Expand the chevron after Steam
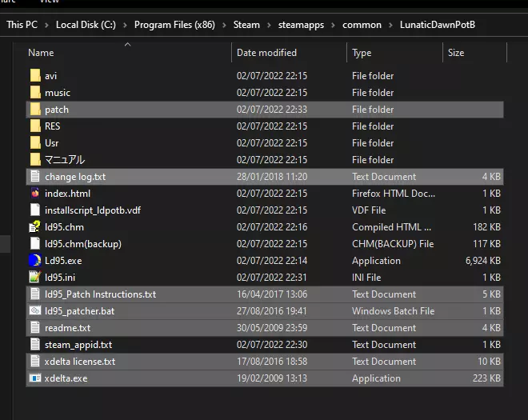This screenshot has height=420, width=528. point(269,25)
